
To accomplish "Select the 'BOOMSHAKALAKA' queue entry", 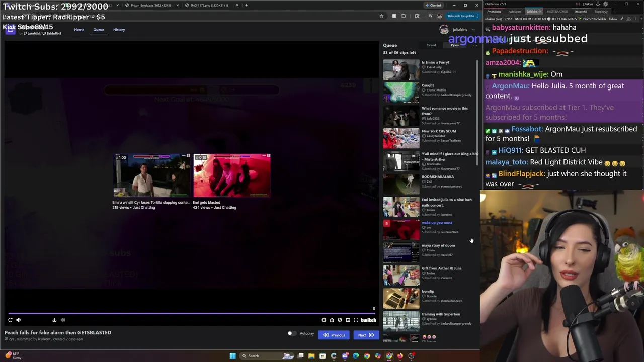I will tap(430, 184).
